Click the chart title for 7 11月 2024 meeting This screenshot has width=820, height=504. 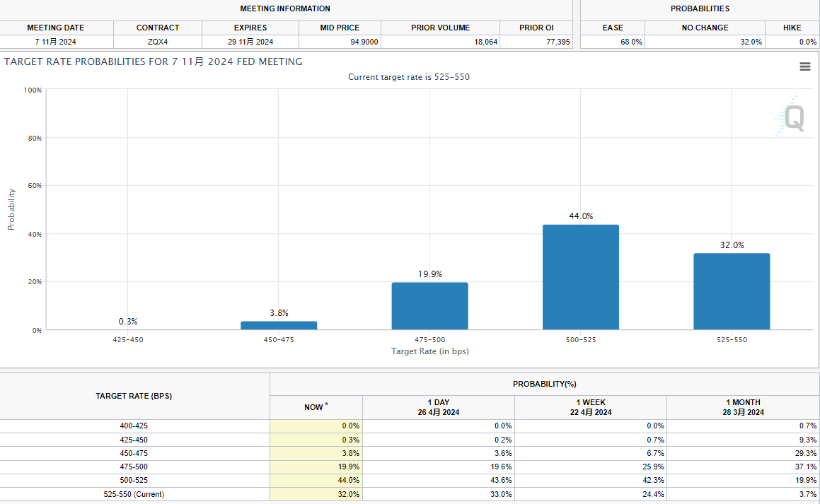click(x=153, y=62)
